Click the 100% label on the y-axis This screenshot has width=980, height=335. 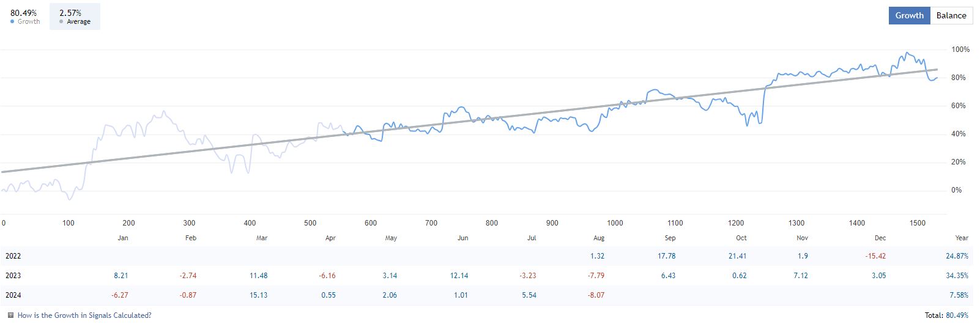pyautogui.click(x=960, y=50)
